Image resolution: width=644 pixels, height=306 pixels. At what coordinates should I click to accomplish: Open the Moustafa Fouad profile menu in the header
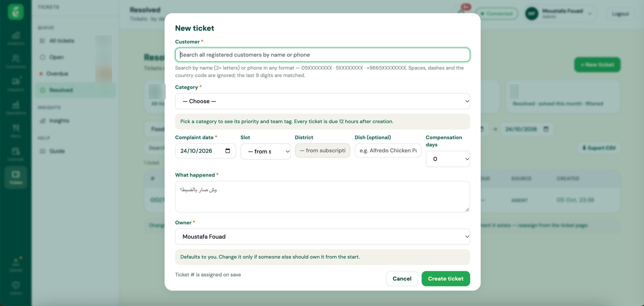tap(560, 14)
